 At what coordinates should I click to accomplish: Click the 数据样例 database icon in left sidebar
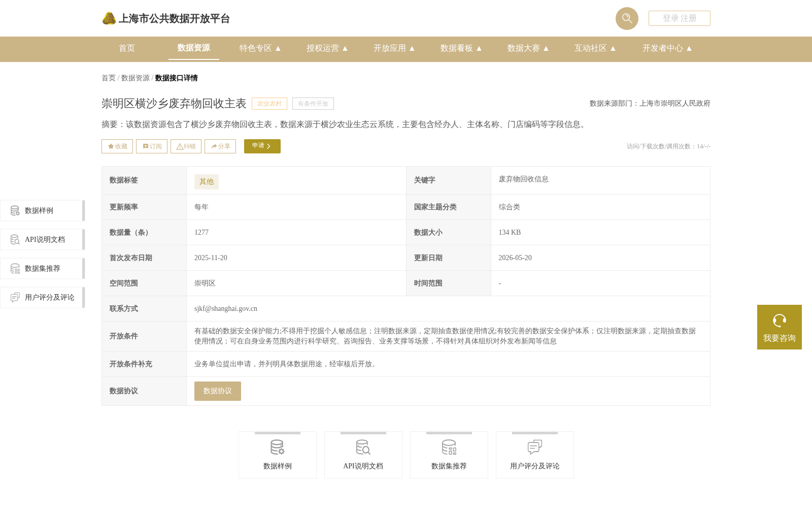(15, 210)
